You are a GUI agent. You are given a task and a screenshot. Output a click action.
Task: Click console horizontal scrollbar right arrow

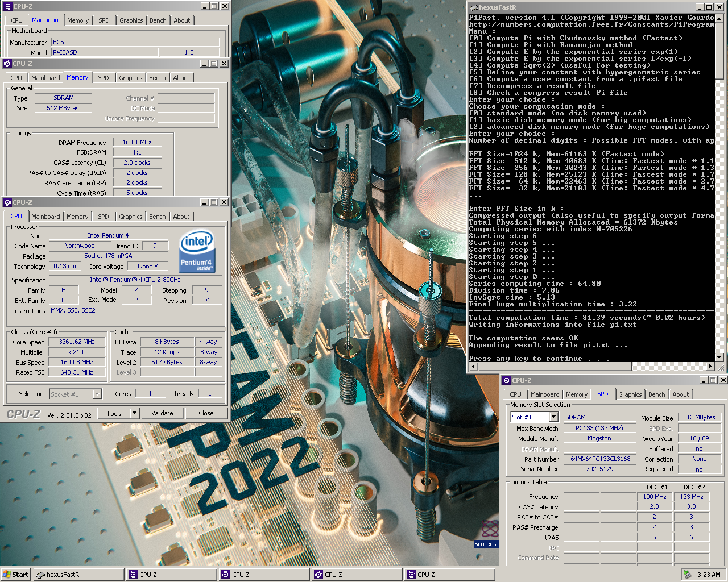(x=710, y=367)
